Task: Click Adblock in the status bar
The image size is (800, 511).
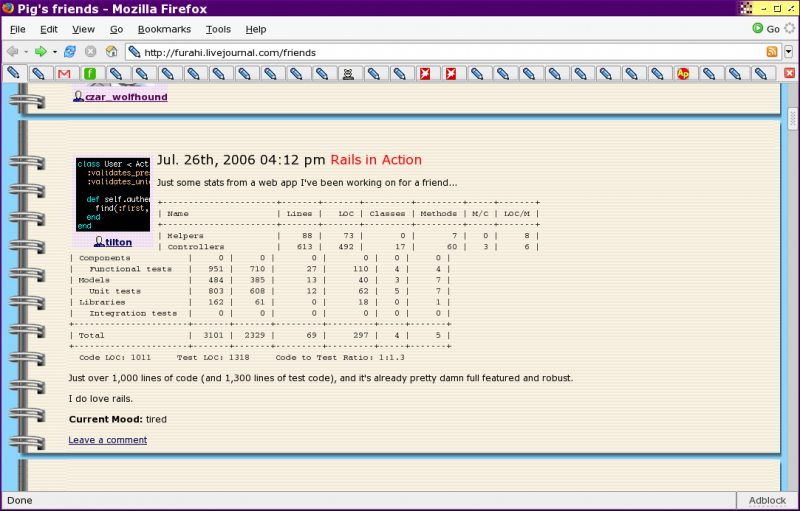Action: (x=768, y=500)
